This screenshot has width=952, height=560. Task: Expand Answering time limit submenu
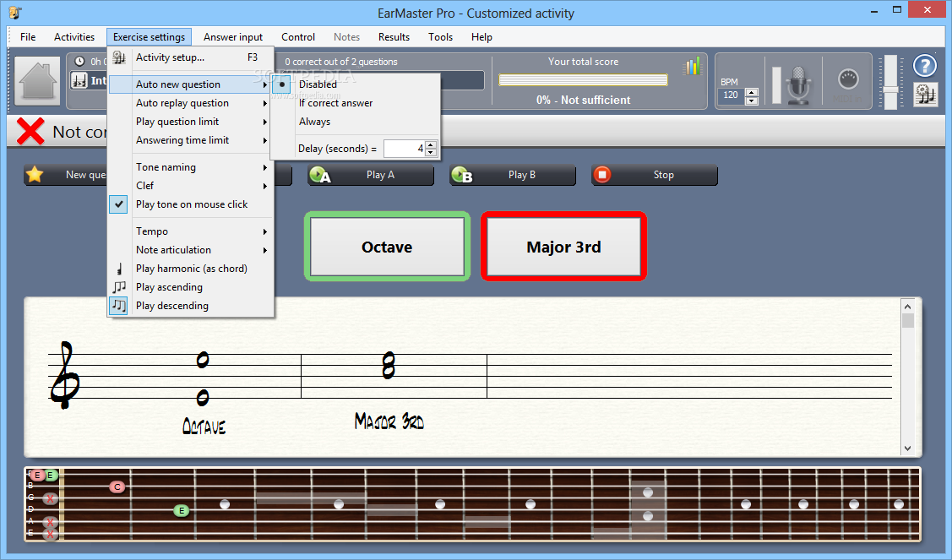click(191, 140)
